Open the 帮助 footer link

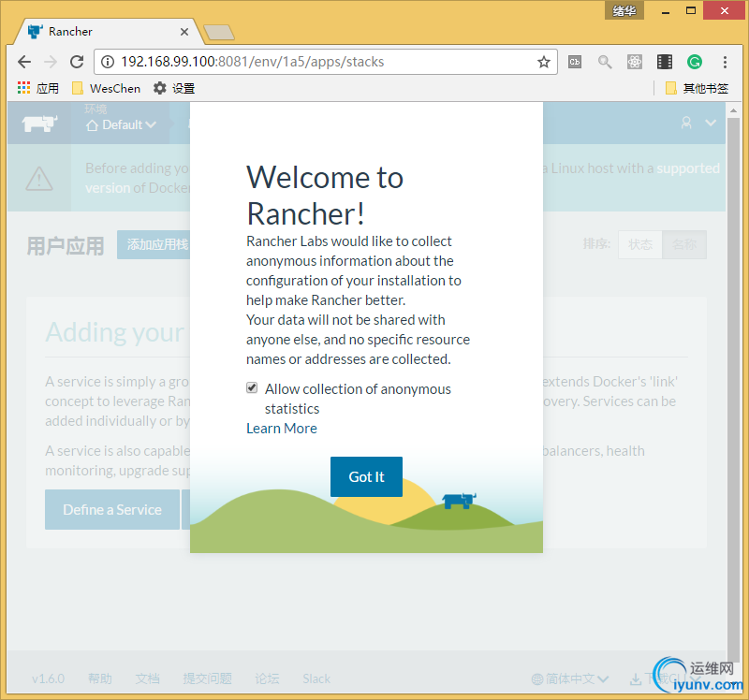pos(100,678)
